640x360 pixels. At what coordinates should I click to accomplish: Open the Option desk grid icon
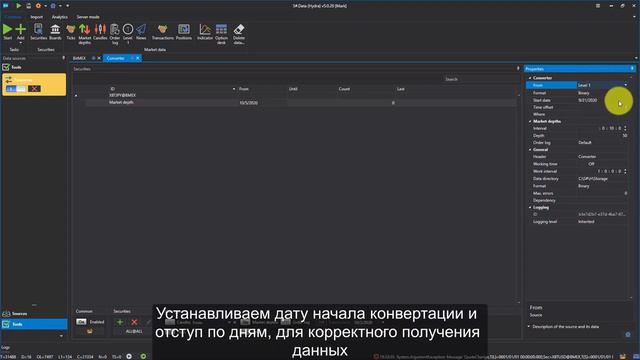(x=221, y=29)
